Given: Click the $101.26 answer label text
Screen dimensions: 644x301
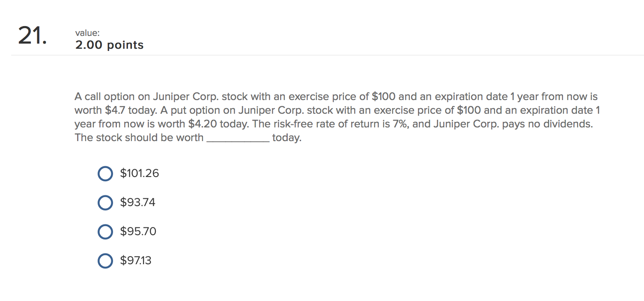Looking at the screenshot, I should point(139,174).
